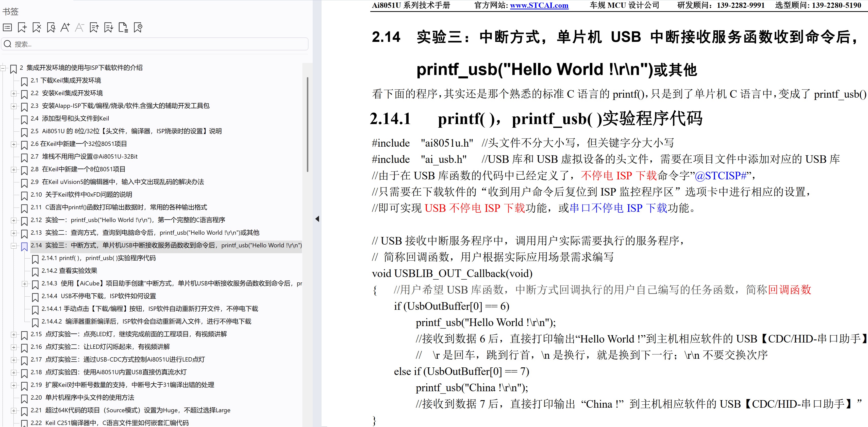Click the delete bookmark icon
This screenshot has width=868, height=427.
pos(36,28)
